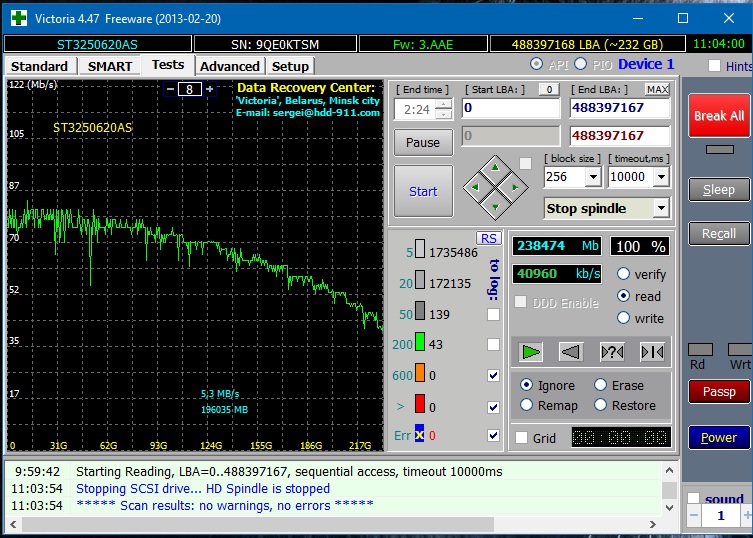The image size is (753, 538).
Task: Open the Stop spindle dropdown
Action: 660,208
